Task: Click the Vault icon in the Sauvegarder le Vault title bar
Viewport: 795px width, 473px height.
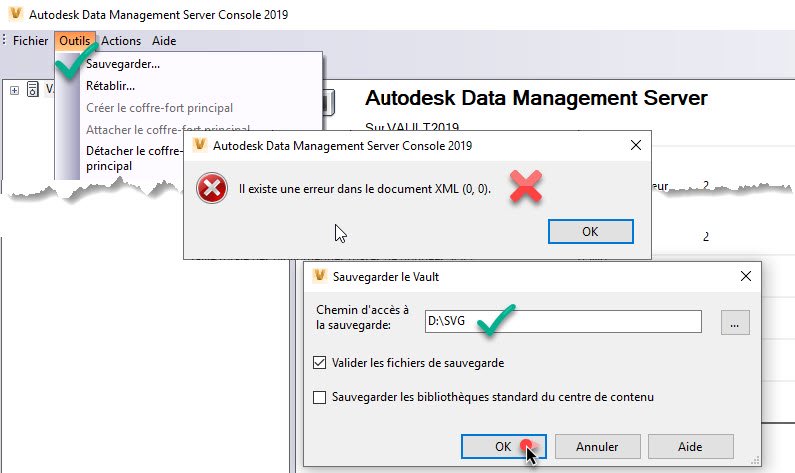Action: click(320, 276)
